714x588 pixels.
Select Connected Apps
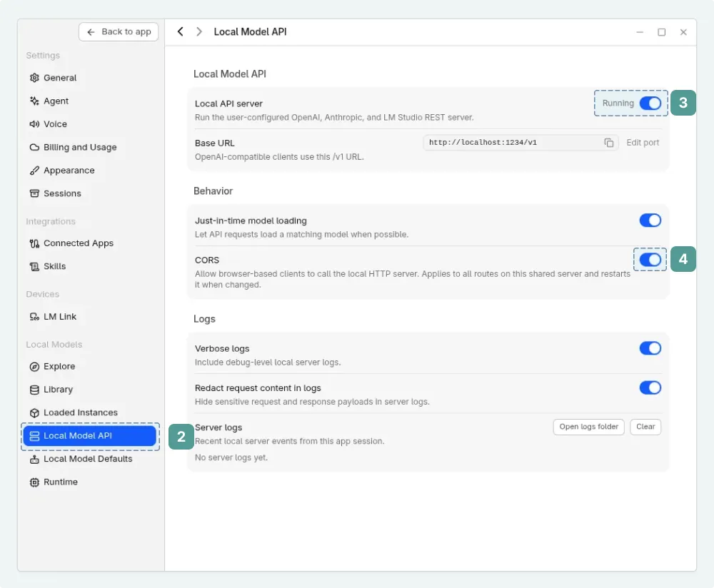coord(90,243)
